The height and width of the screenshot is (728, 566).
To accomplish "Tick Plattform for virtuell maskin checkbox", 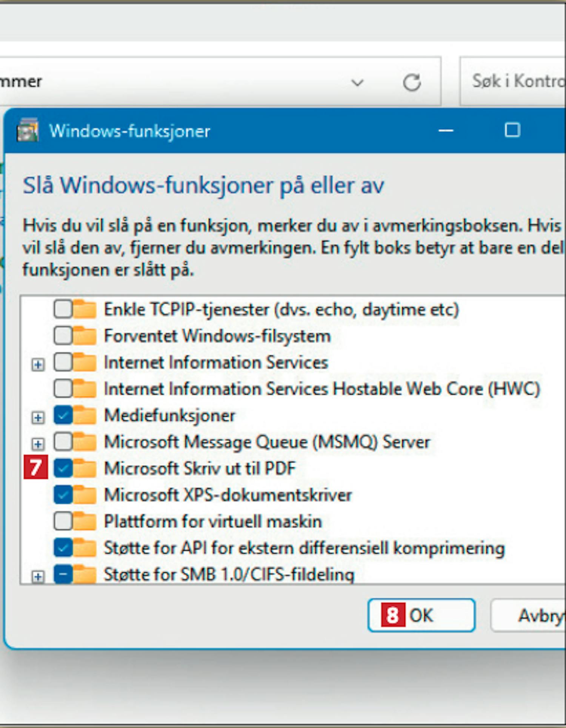I will pyautogui.click(x=63, y=521).
